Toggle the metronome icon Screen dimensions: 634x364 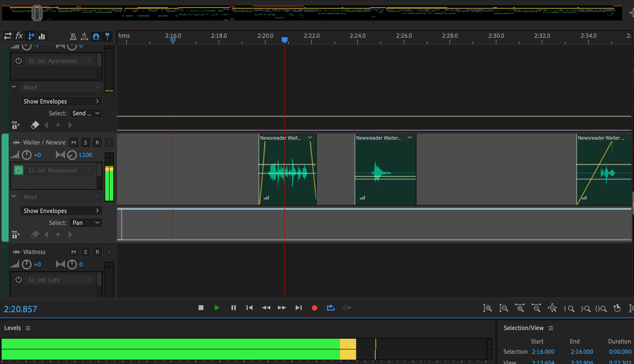click(x=73, y=36)
